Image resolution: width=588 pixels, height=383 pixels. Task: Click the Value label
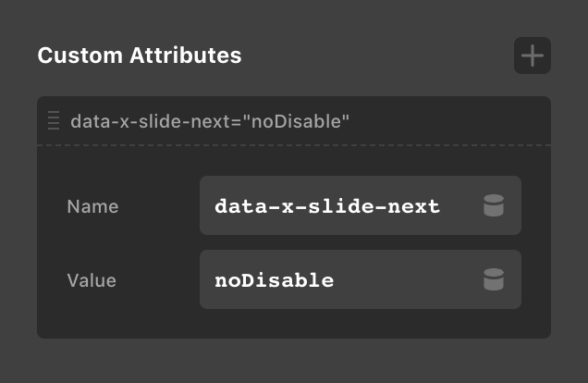click(92, 279)
